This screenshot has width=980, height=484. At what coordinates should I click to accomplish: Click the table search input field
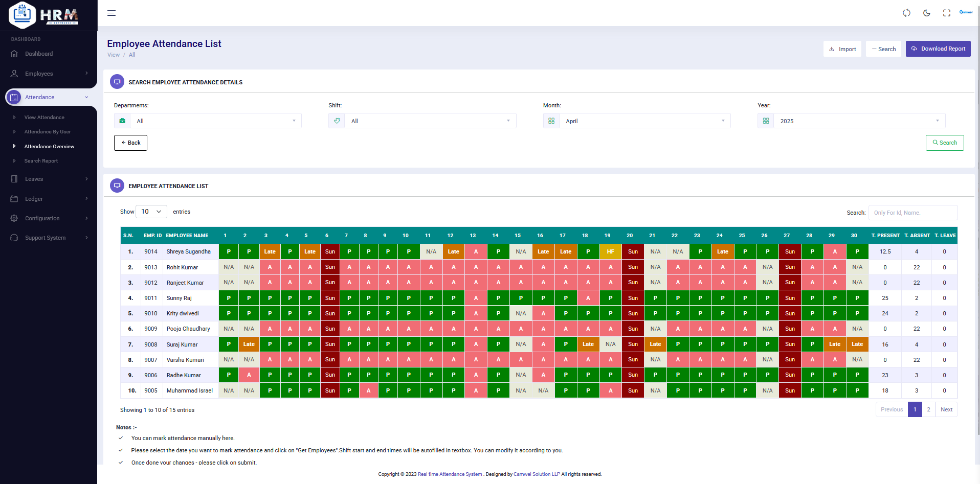(912, 213)
